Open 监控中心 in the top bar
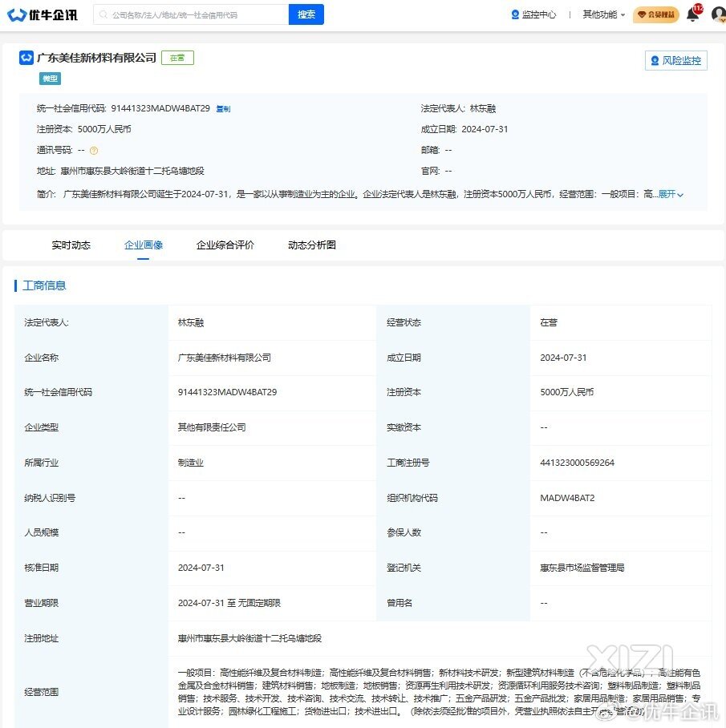The image size is (726, 728). 533,15
